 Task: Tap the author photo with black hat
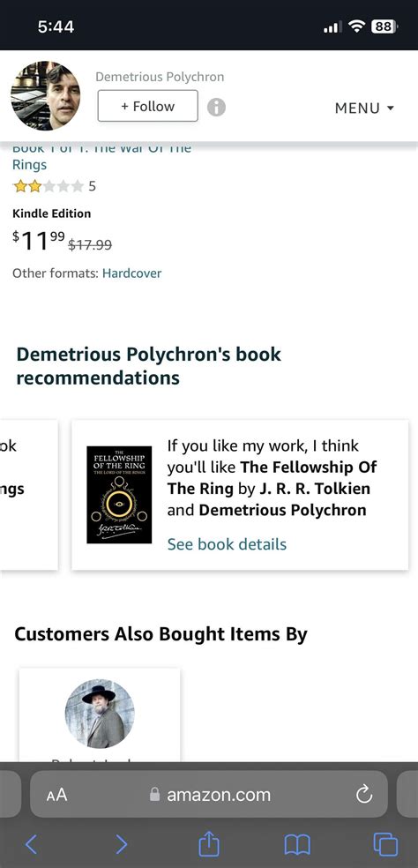click(x=100, y=715)
